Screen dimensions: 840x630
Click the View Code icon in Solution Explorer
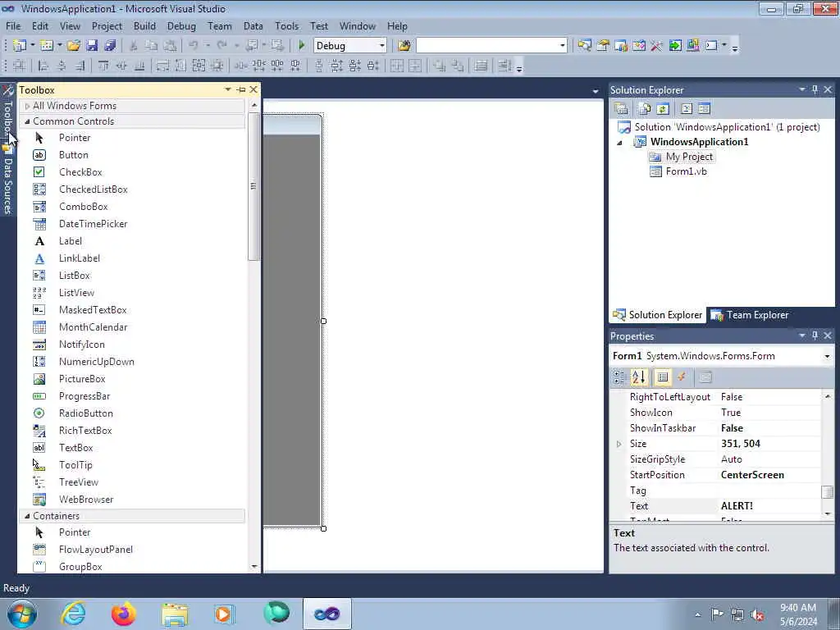pos(687,109)
